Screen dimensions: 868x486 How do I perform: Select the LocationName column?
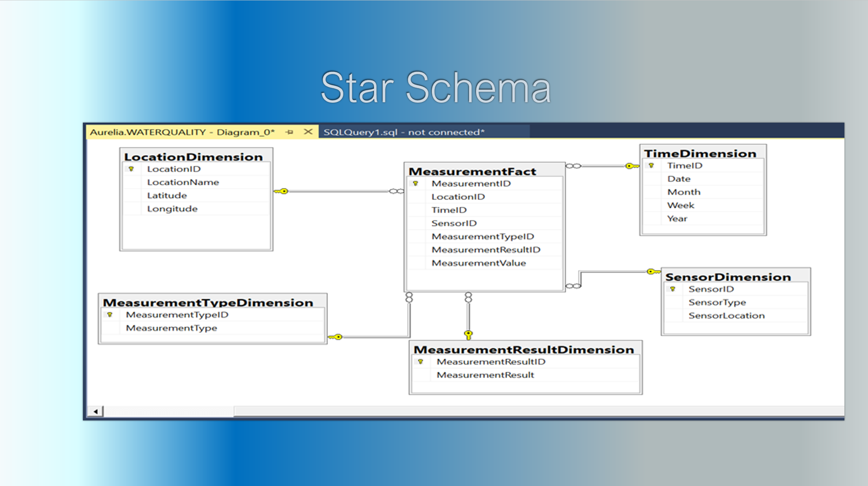tap(196, 182)
